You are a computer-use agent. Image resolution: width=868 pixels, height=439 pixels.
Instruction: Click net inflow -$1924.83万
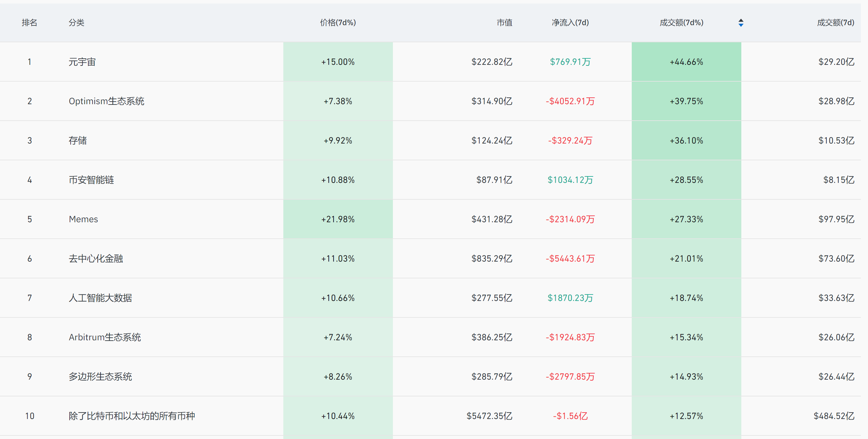(570, 337)
